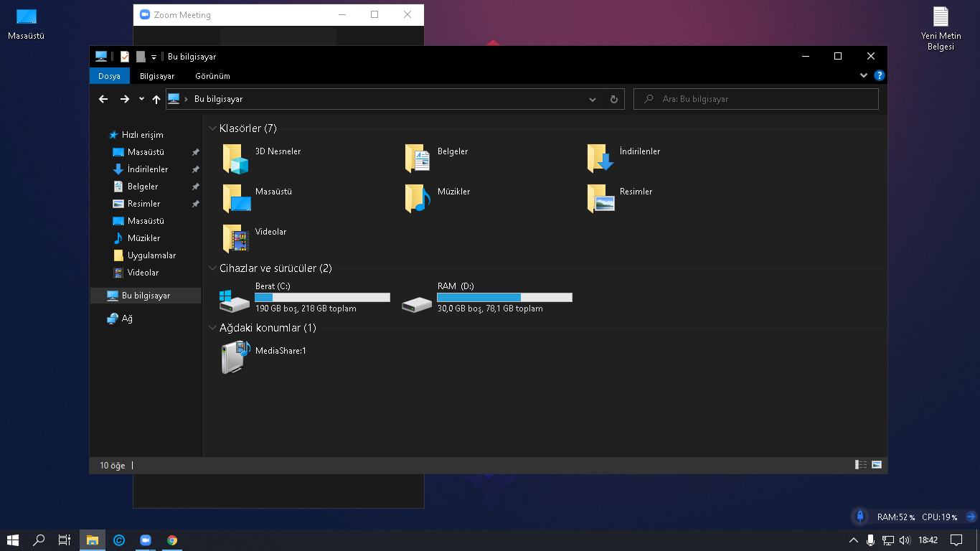
Task: Go up one folder level arrow
Action: [156, 99]
